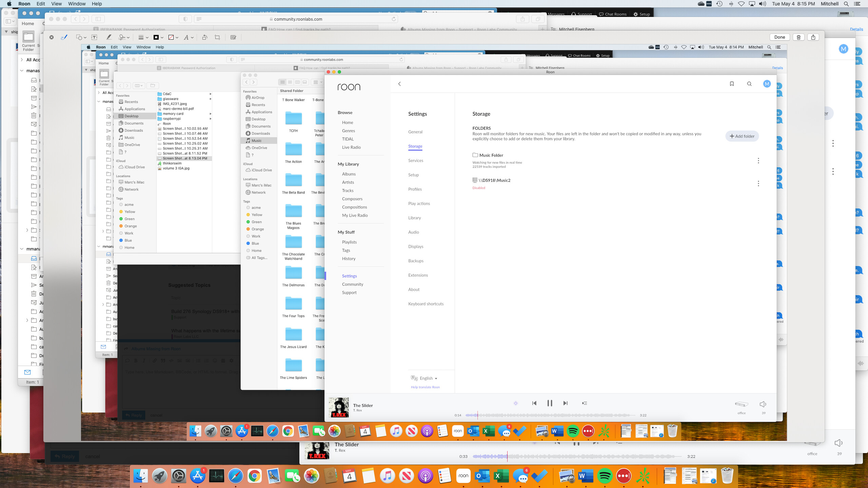Image resolution: width=868 pixels, height=488 pixels.
Task: Open Spotlight search in top menu bar
Action: coord(846,4)
